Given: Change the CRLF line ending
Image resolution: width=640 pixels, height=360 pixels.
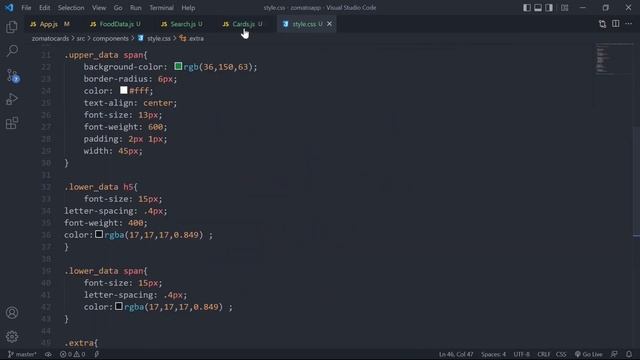Looking at the screenshot, I should click(544, 354).
